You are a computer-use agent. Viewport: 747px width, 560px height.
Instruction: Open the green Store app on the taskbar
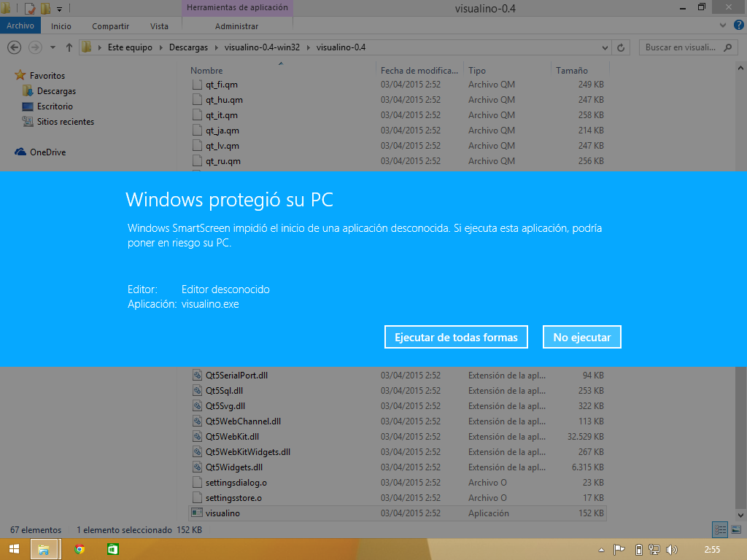coord(112,549)
